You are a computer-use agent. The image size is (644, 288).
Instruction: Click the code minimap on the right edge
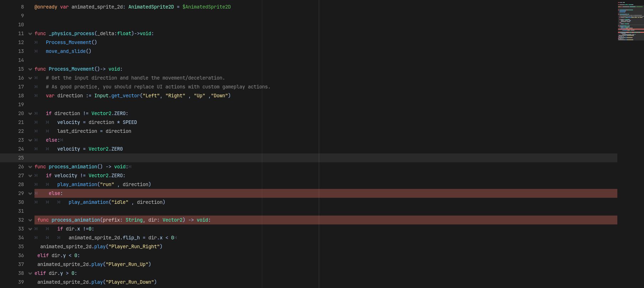(x=630, y=21)
